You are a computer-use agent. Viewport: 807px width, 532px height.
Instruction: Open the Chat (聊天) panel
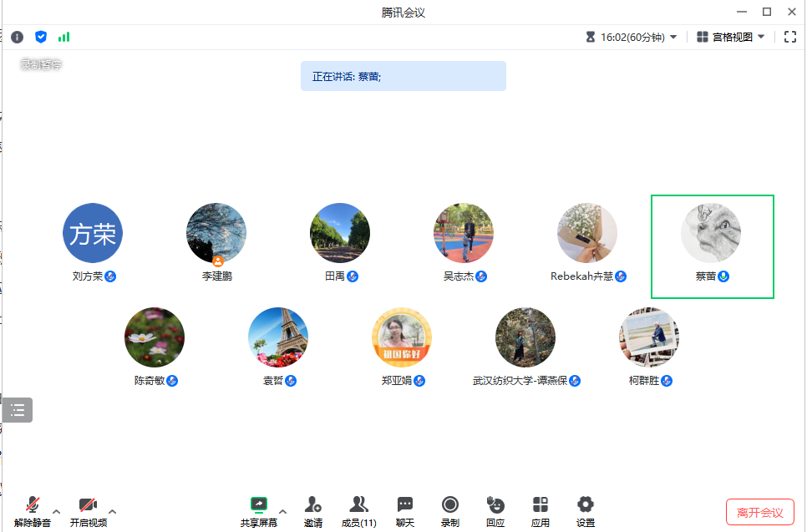click(x=405, y=510)
